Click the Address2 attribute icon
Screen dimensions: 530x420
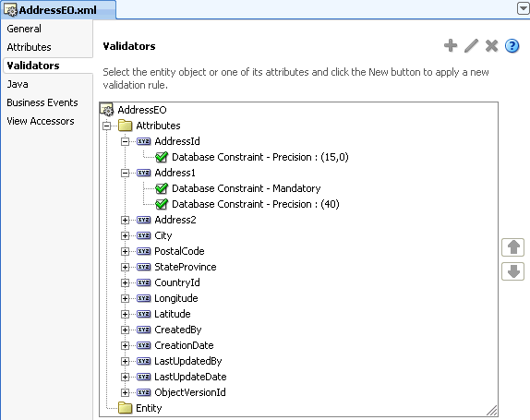point(144,220)
